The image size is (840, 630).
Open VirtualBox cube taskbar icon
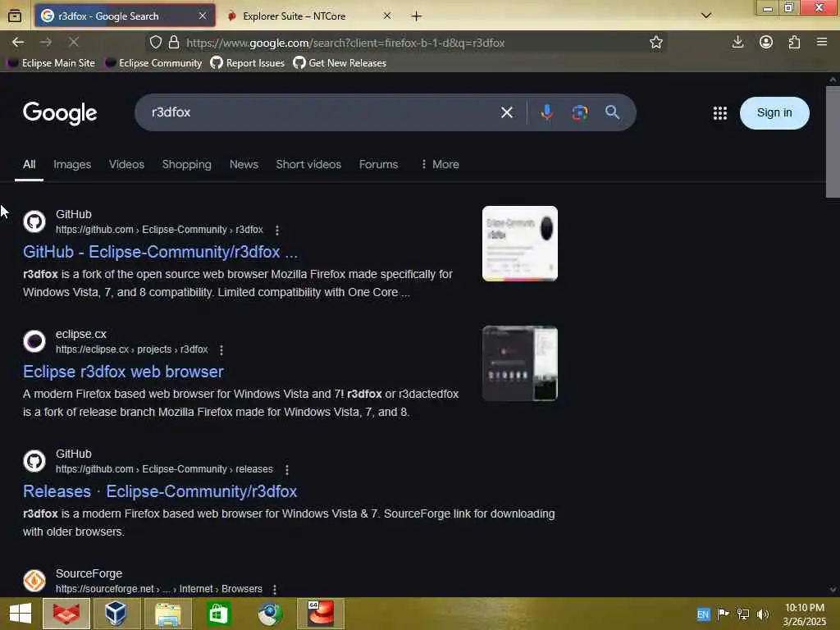point(116,614)
